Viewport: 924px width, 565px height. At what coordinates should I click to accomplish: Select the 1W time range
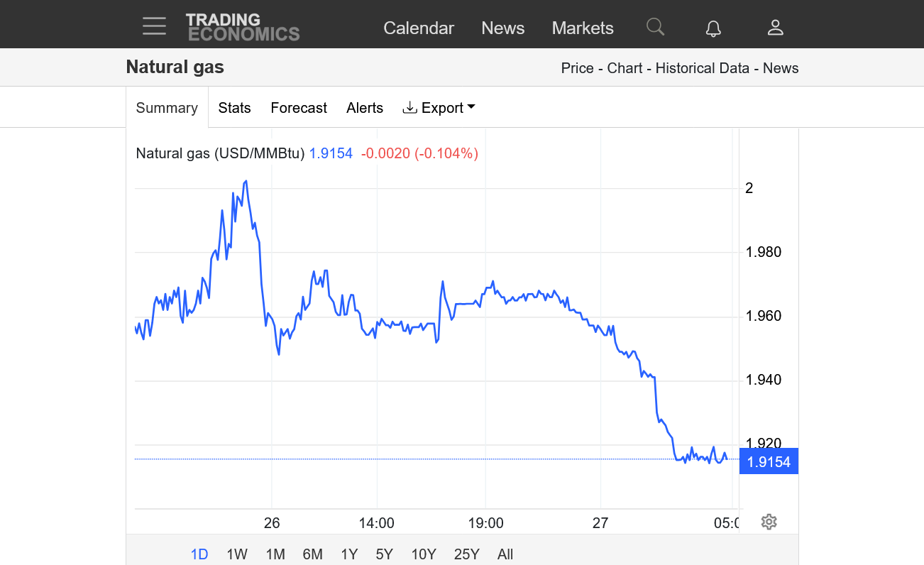(x=237, y=554)
